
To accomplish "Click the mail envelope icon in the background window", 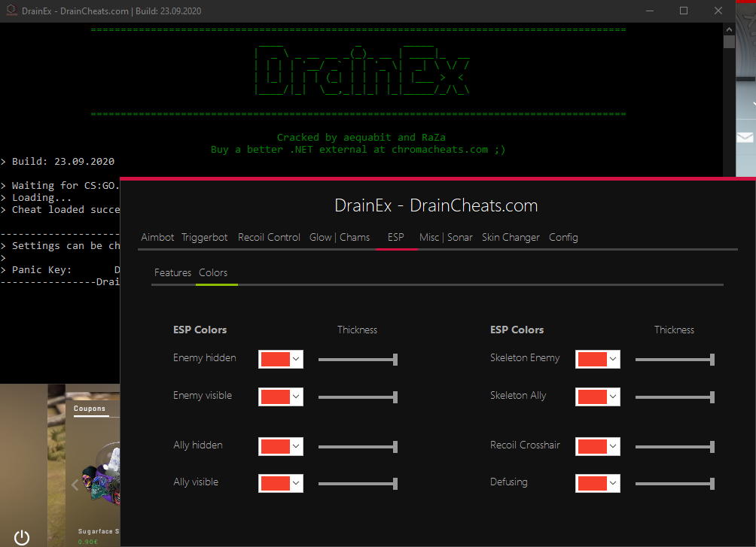I will coord(745,138).
